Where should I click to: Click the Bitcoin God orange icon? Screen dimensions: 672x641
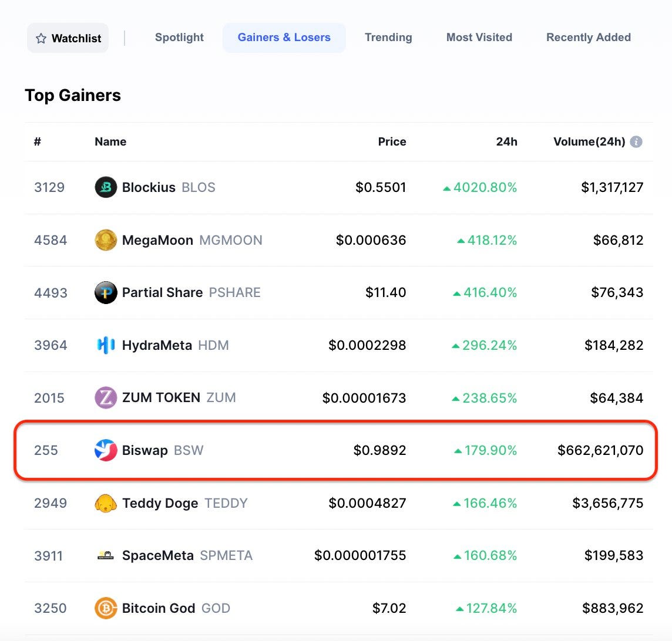coord(105,608)
